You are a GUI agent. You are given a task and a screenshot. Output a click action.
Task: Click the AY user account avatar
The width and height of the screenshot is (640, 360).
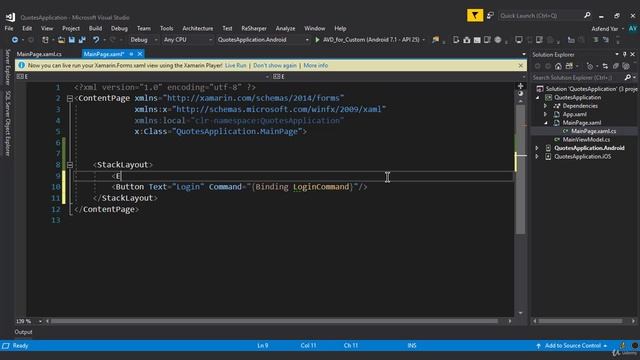[632, 29]
